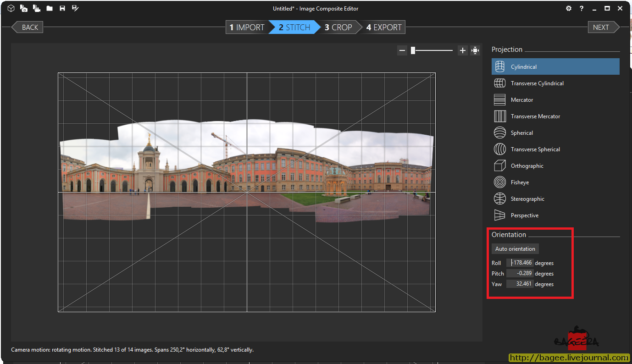Click fit to window zoom icon
Viewport: 632px width, 364px height.
475,50
